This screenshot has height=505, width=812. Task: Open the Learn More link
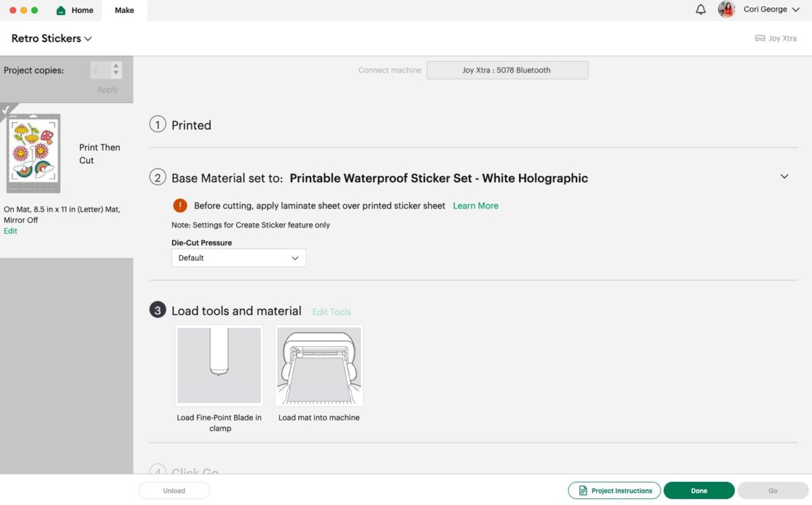click(476, 206)
